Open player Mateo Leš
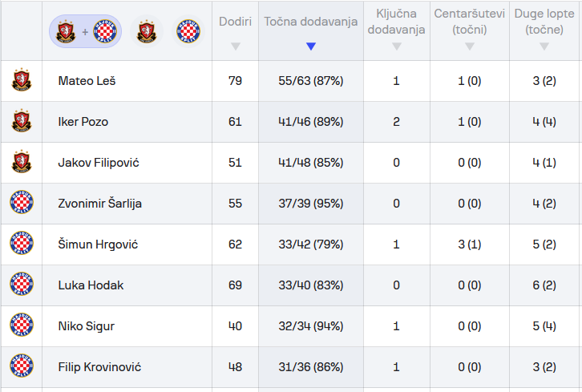This screenshot has height=392, width=582. pyautogui.click(x=87, y=81)
